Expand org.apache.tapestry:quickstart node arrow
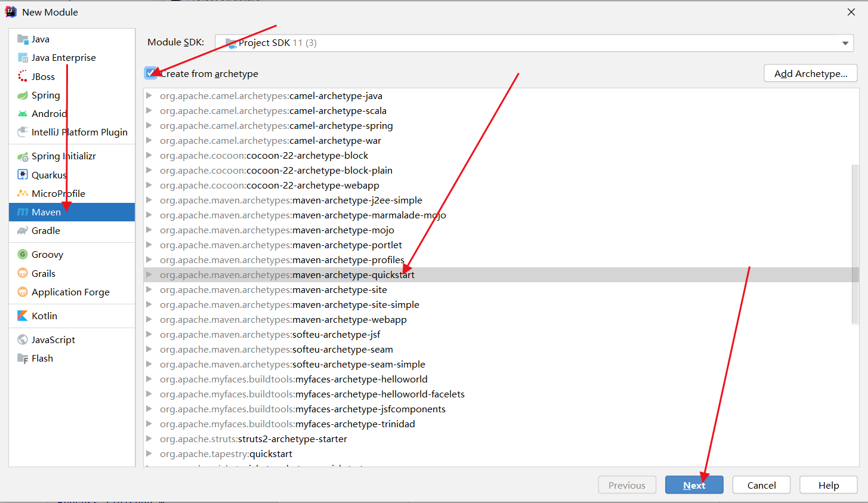 [149, 453]
